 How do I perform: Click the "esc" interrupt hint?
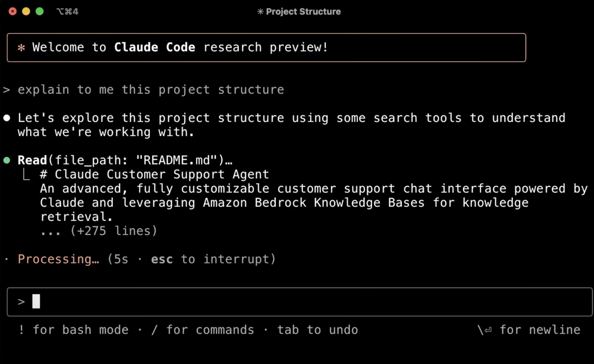162,259
